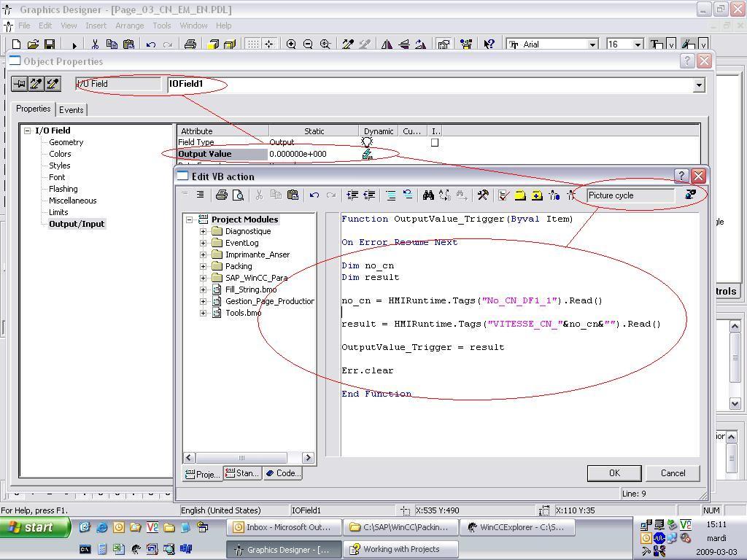The width and height of the screenshot is (747, 560).
Task: Click the undo arrow in VB editor toolbar
Action: 314,195
